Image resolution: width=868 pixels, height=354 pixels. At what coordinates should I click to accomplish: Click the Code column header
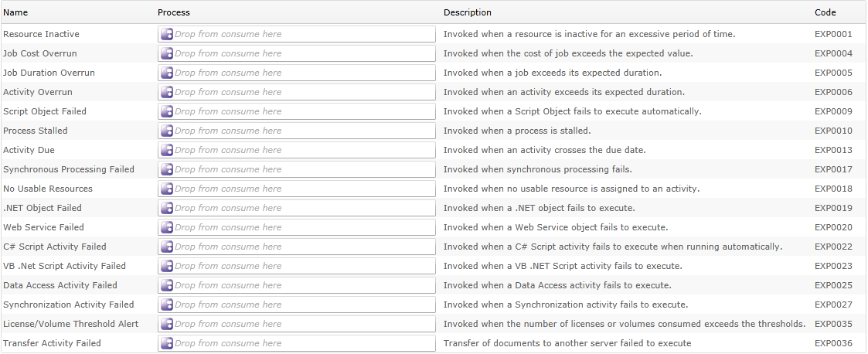(825, 12)
